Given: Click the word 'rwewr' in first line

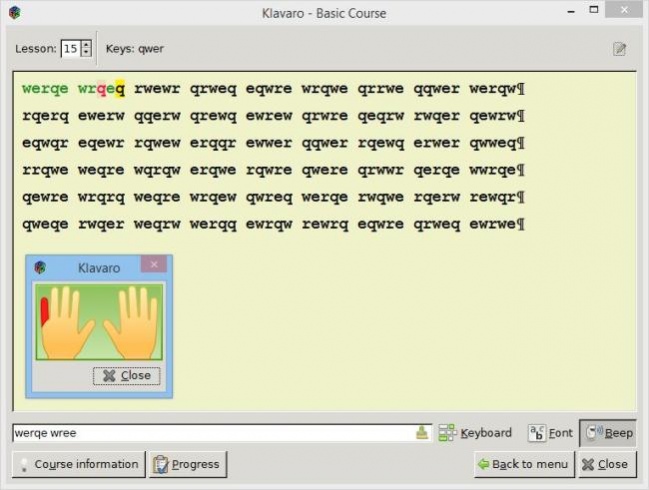Looking at the screenshot, I should 157,89.
